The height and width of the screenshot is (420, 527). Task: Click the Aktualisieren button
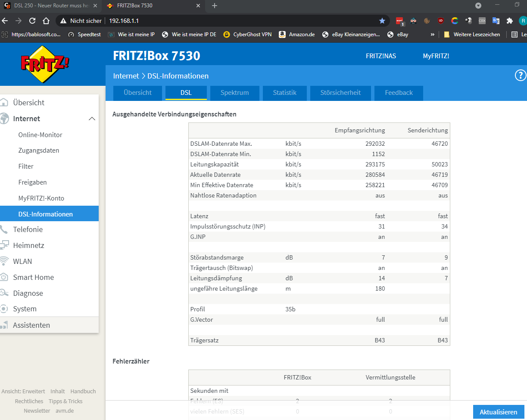[499, 412]
